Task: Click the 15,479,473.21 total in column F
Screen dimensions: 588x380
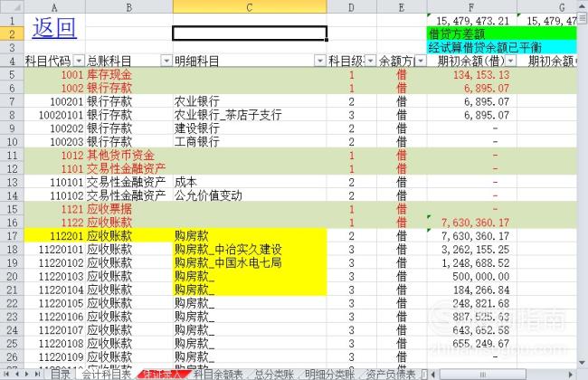Action: pos(471,21)
